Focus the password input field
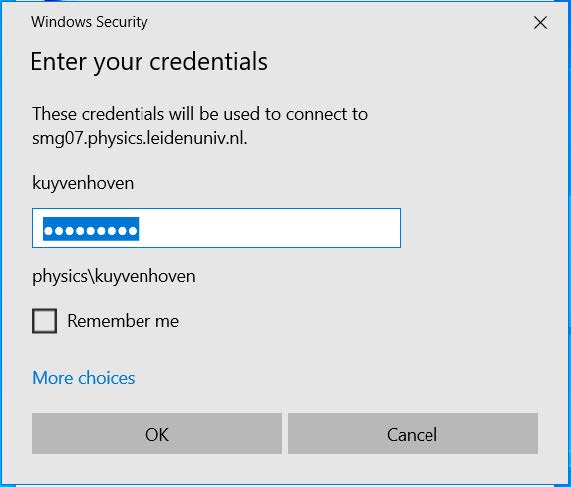571x487 pixels. tap(216, 228)
